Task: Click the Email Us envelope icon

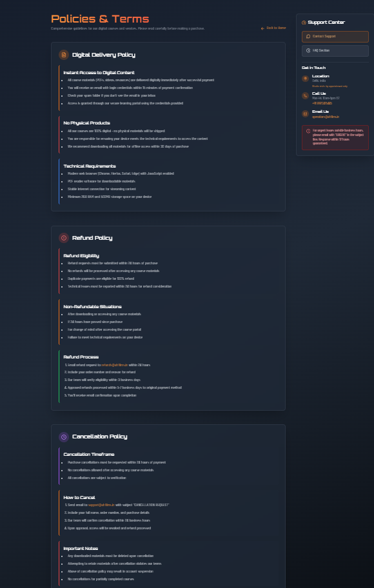Action: (306, 113)
